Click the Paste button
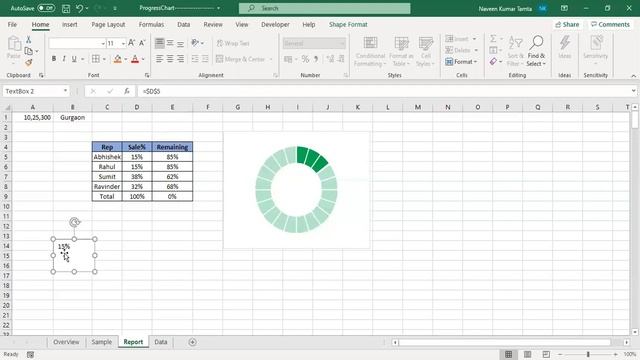640x360 pixels. [13, 49]
